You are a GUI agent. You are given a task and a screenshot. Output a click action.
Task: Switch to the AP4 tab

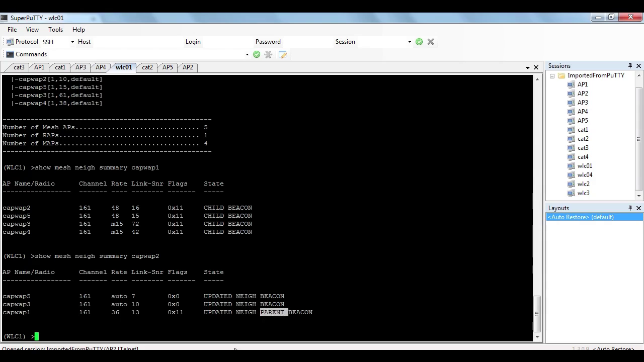tap(100, 67)
